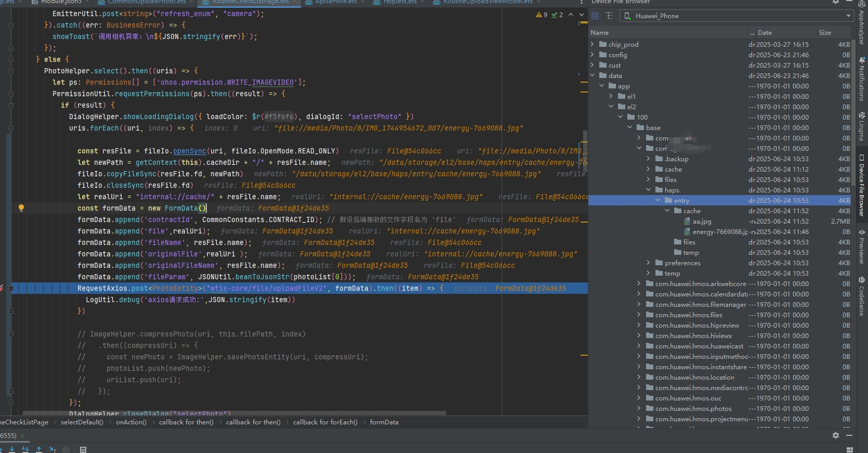The image size is (868, 453).
Task: Collapse the data folder
Action: (593, 76)
